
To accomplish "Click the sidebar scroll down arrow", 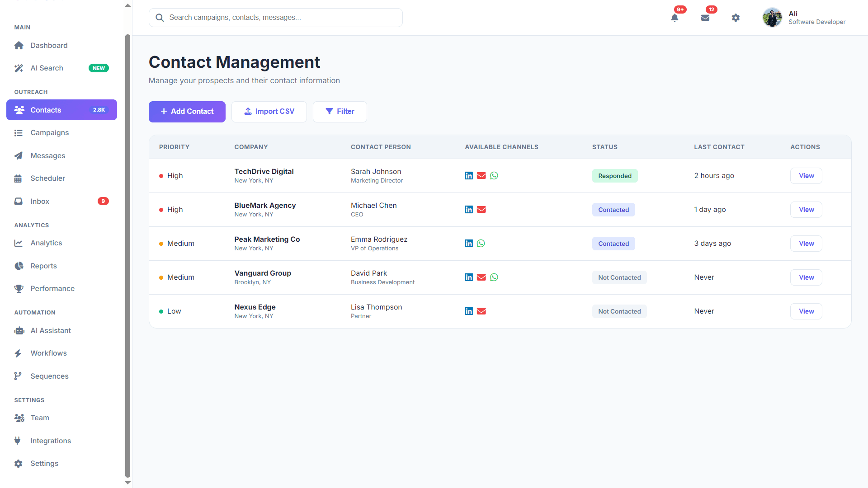I will 127,483.
